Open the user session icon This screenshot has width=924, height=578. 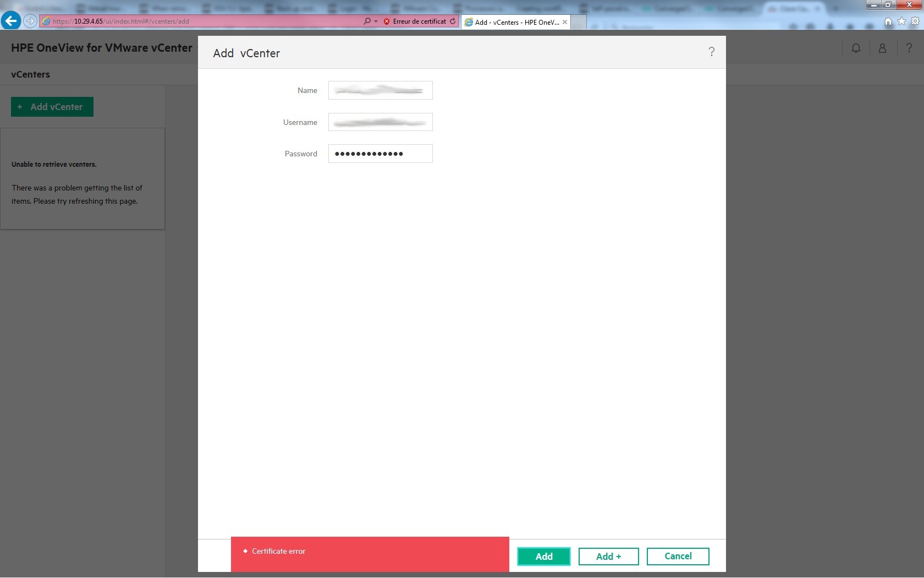pyautogui.click(x=882, y=48)
